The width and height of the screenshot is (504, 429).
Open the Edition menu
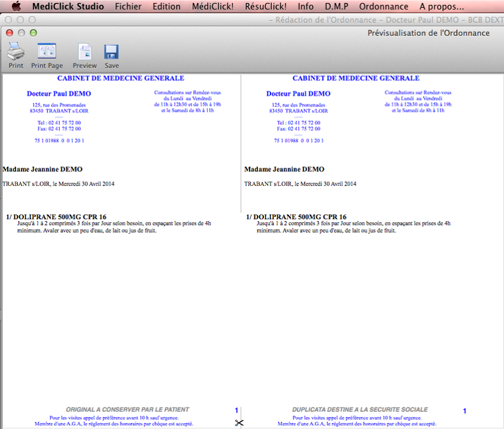[x=166, y=7]
